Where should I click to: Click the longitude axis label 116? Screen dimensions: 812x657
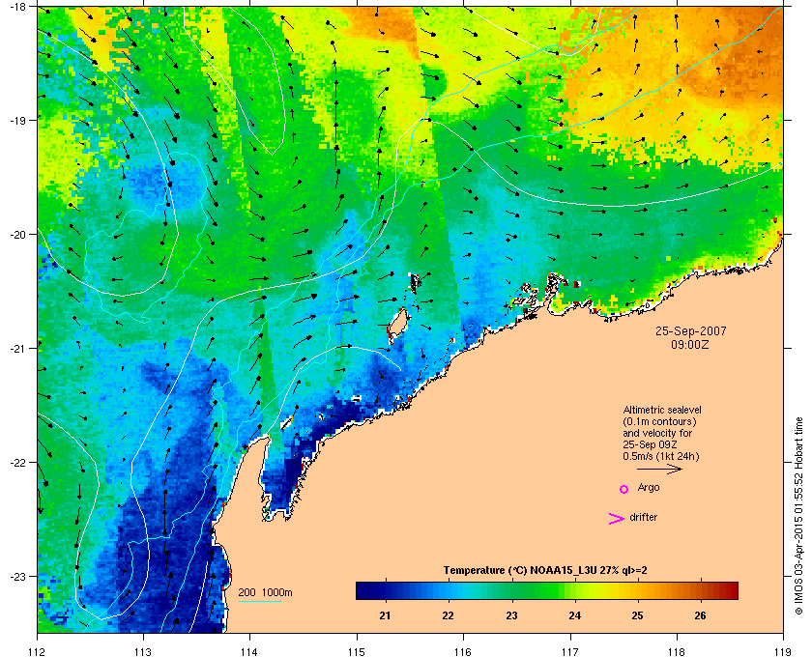463,651
